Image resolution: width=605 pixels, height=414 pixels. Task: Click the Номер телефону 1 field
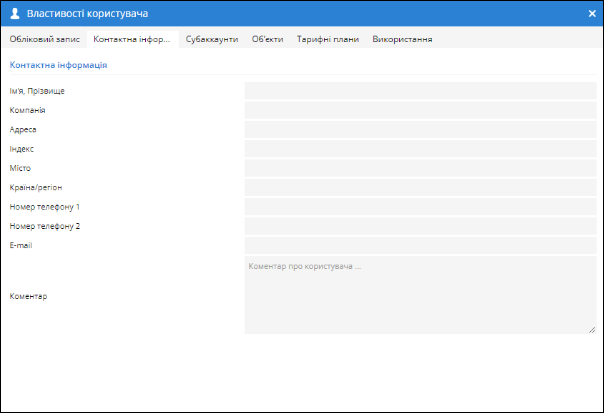click(421, 206)
